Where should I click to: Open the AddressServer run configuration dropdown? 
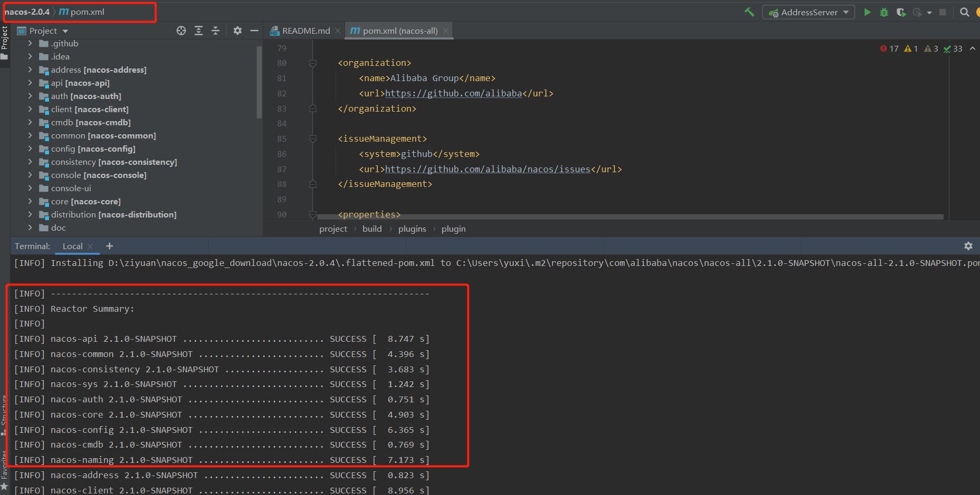[808, 12]
